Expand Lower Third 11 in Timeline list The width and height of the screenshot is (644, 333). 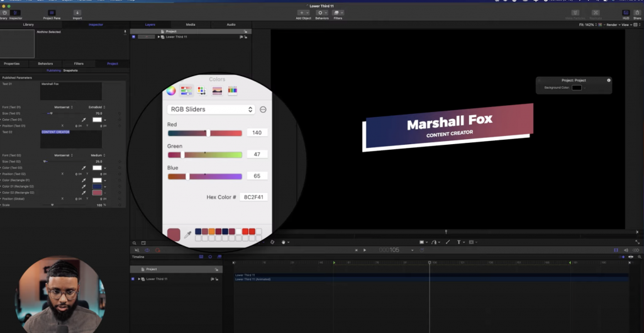(139, 279)
